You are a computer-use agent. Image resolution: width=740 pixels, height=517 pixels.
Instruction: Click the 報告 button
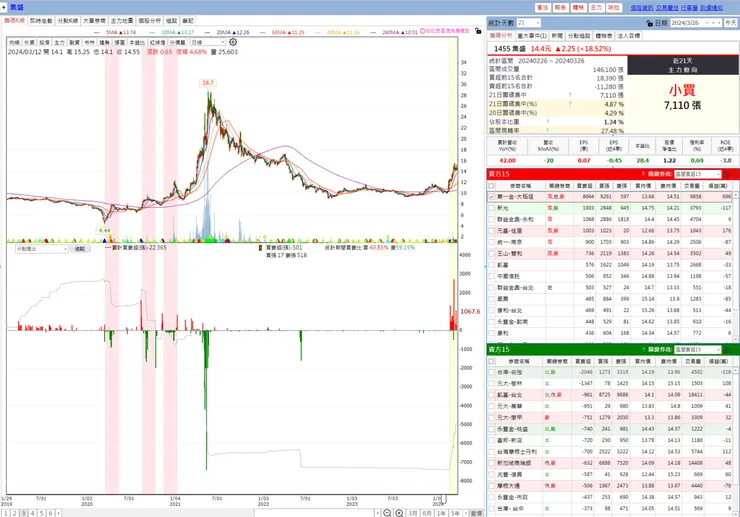pos(560,8)
